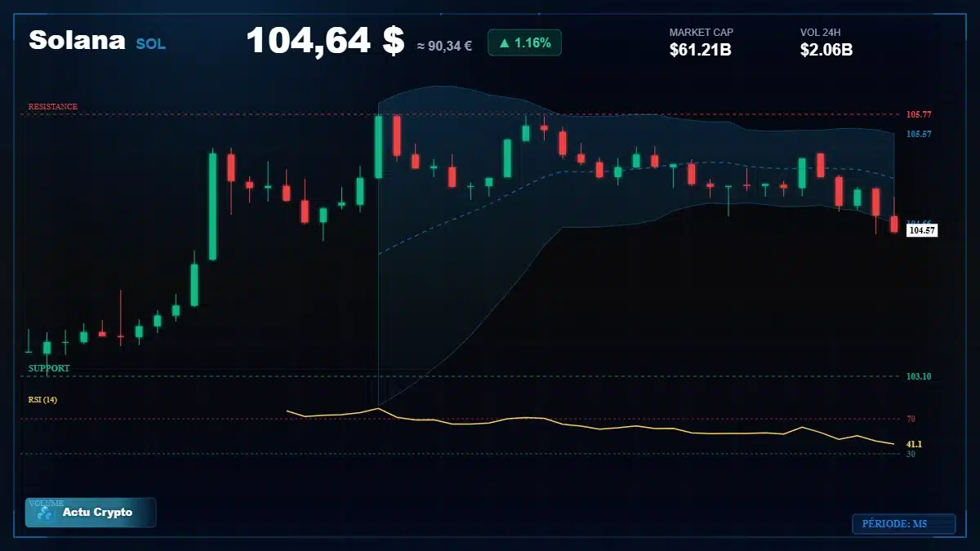Click the 104.57 current price tag
This screenshot has height=551, width=980.
pos(922,231)
